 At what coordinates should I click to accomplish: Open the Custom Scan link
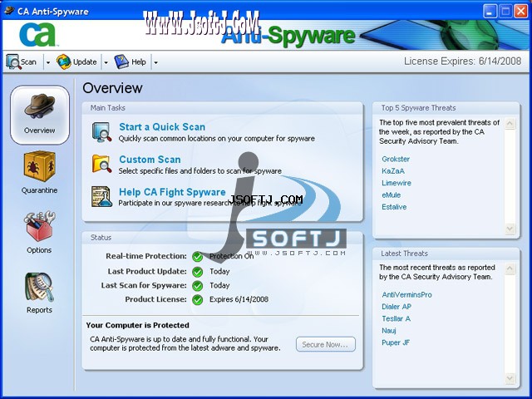[150, 160]
